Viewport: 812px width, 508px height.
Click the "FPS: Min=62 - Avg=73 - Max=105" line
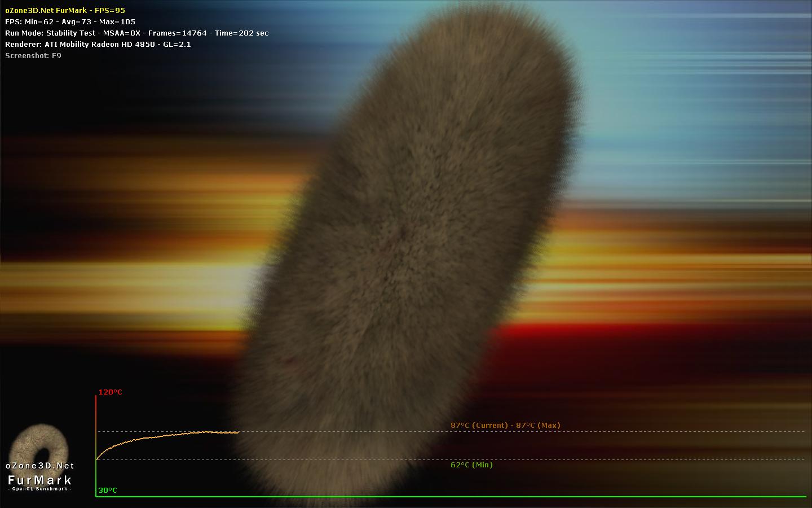point(70,21)
